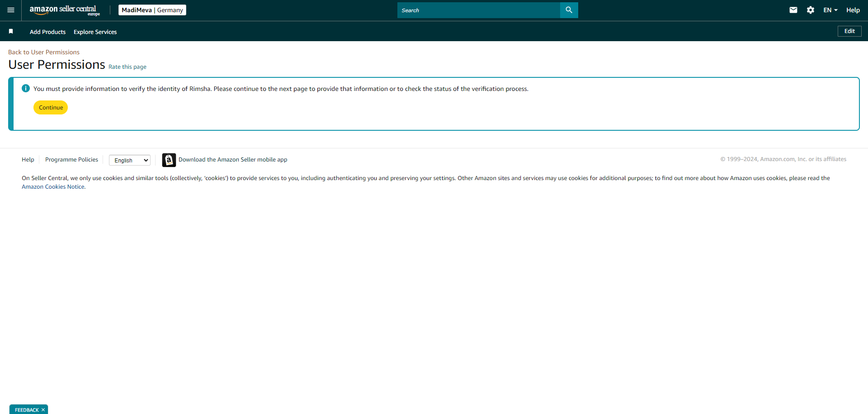
Task: Expand the English language select box
Action: pos(130,160)
